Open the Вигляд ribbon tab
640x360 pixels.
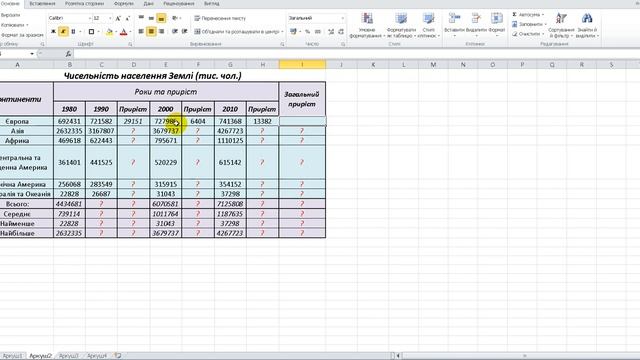211,4
